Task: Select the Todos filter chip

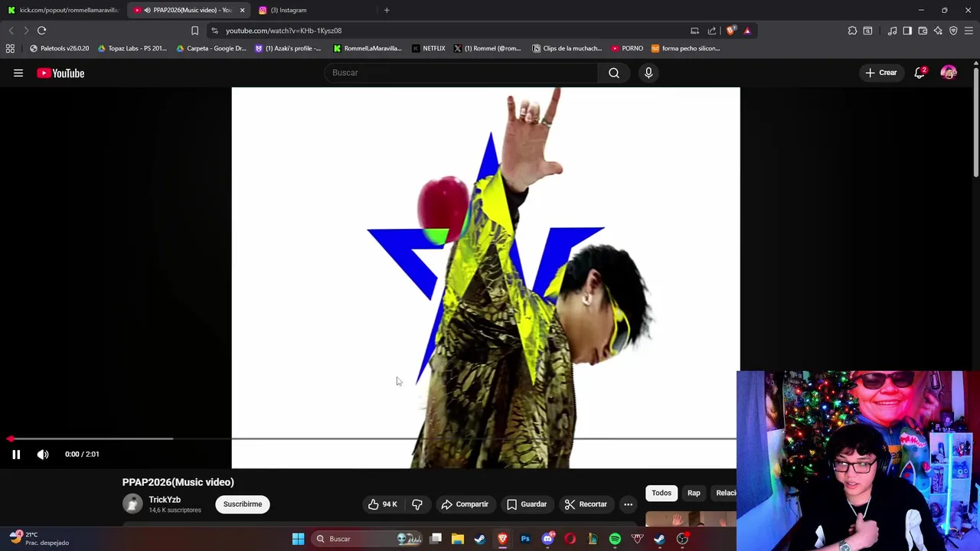Action: [661, 493]
